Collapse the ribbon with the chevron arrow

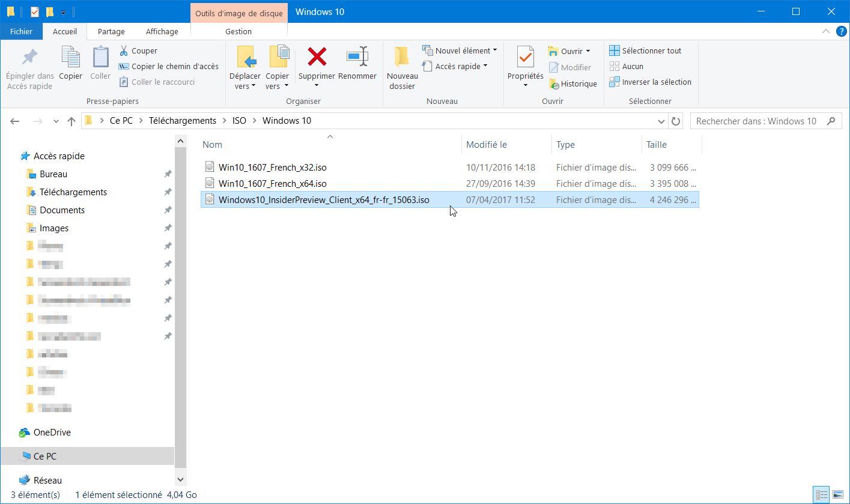click(x=825, y=31)
